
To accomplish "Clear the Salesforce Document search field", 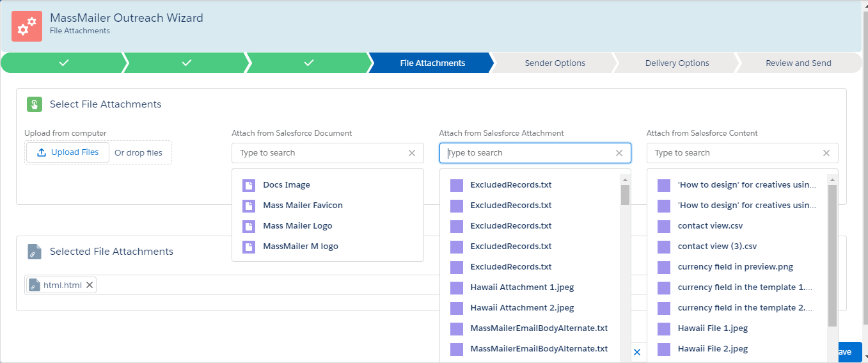I will coord(412,153).
